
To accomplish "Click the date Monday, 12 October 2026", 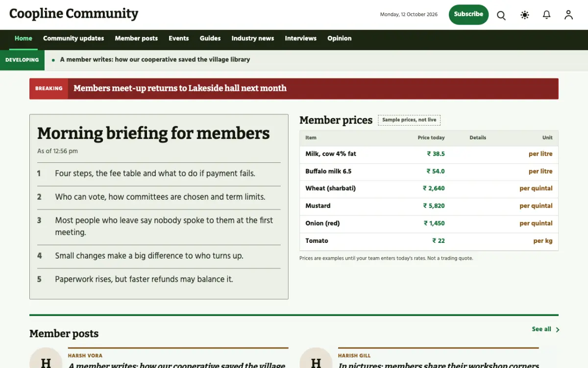I will click(x=409, y=15).
